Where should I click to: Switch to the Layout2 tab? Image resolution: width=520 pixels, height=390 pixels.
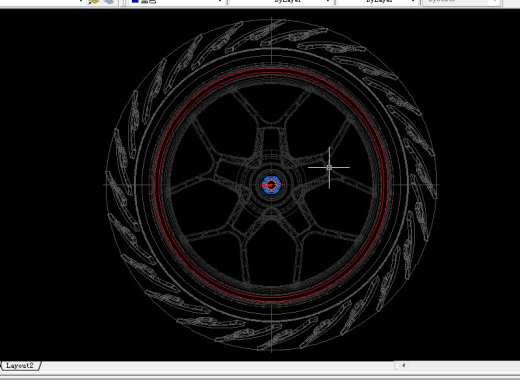click(20, 366)
